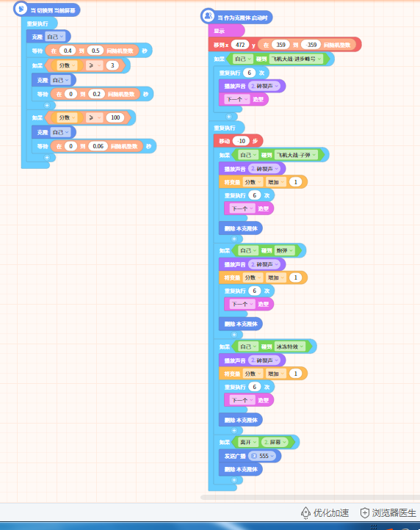The image size is (420, 530).
Task: Click the screen-switch hat block icon
Action: 21,9
